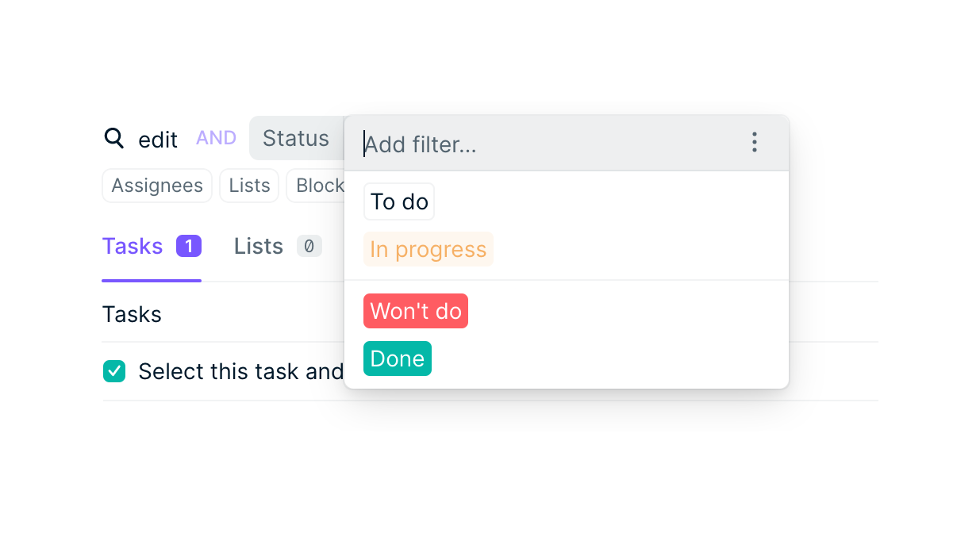Pick the Won't do status swatch
Viewport: 980px width, 533px height.
(x=415, y=311)
